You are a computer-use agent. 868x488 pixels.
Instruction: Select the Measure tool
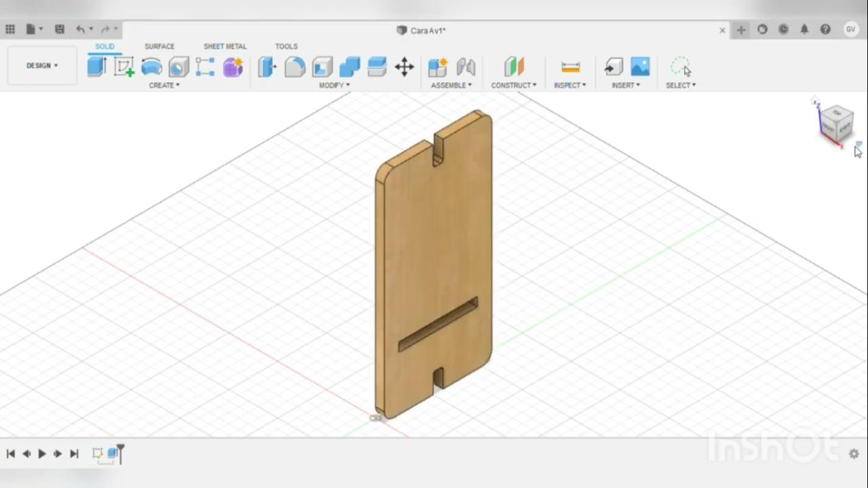tap(570, 67)
